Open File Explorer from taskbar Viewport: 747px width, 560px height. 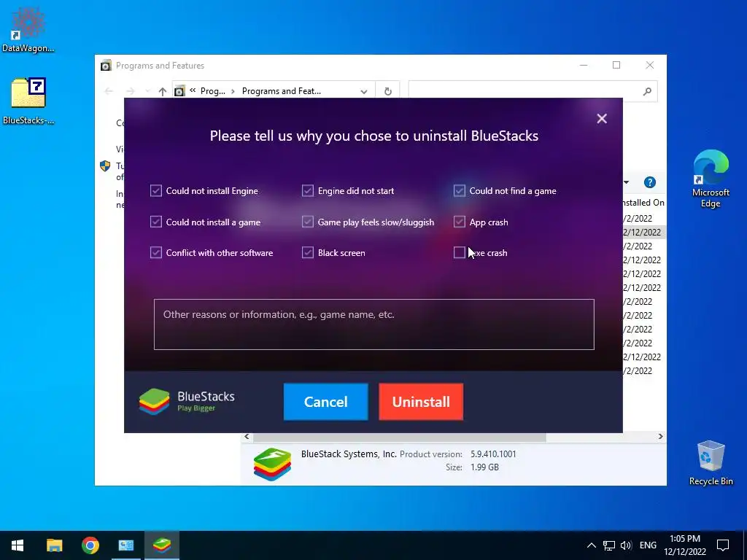click(54, 545)
